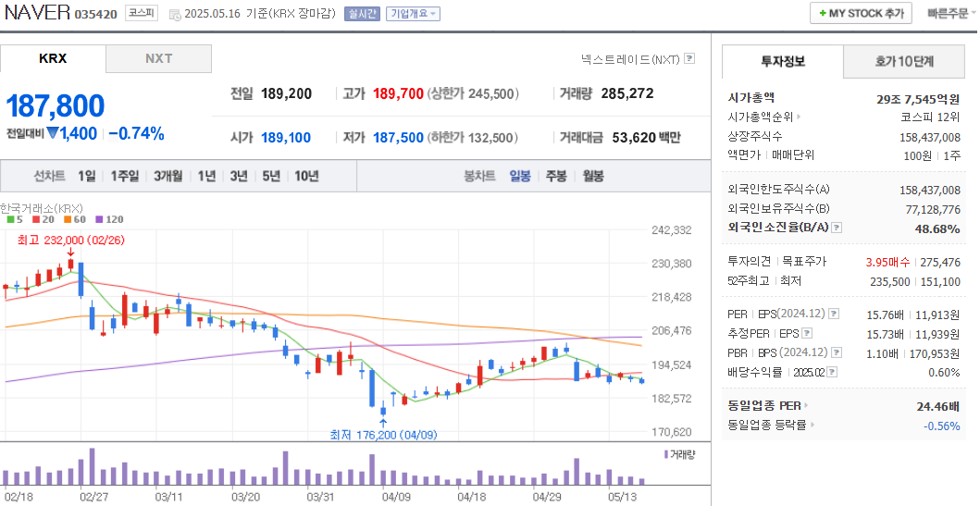980x506 pixels.
Task: Click the MY STOCK 추가 button
Action: click(861, 13)
